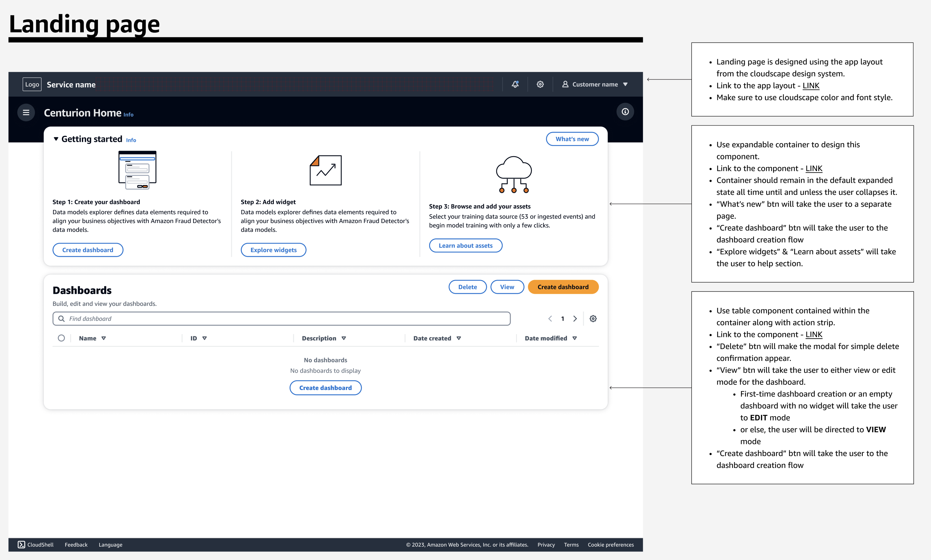Click the user icon next to Customer name

point(565,84)
